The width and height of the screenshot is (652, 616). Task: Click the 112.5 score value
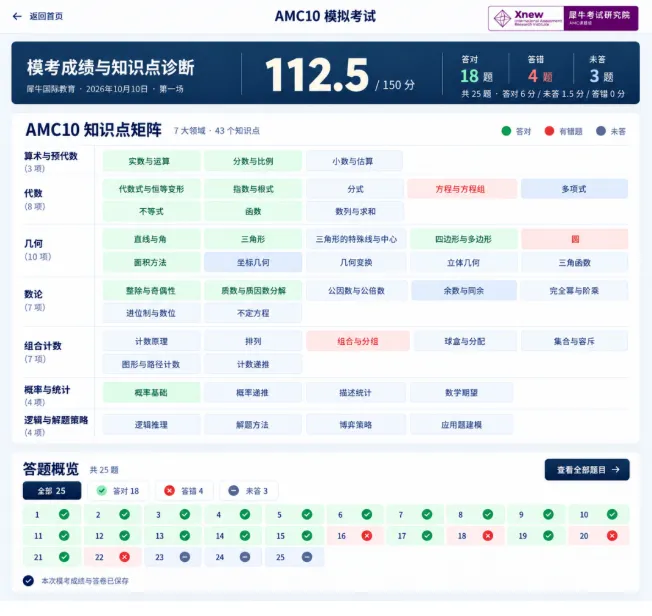[317, 75]
